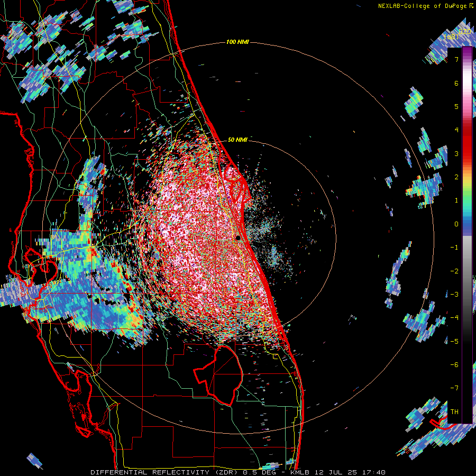Click the 7 value on the color scale
Screen dimensions: 476x476
(456, 59)
